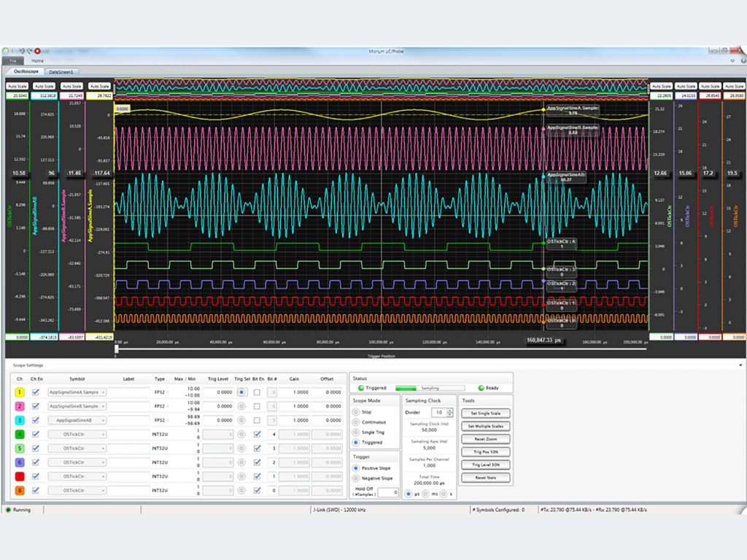Disable the Ch En checkbox for channel 8
The width and height of the screenshot is (747, 560).
pyautogui.click(x=35, y=490)
